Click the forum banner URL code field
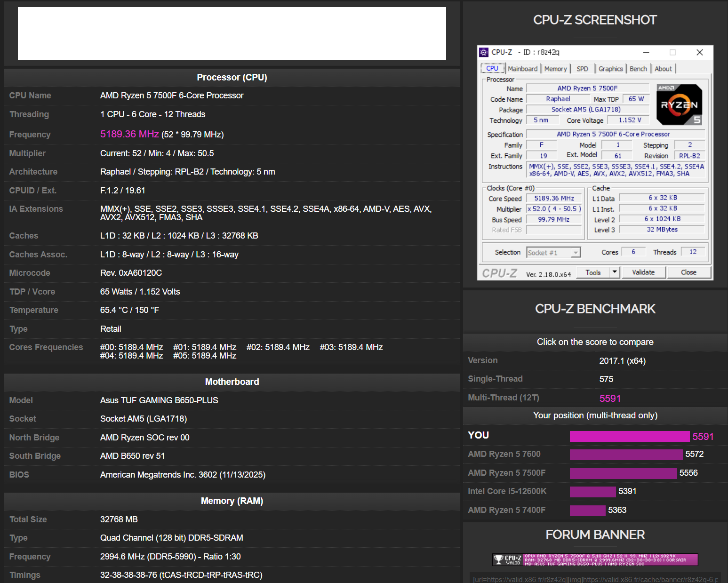728x583 pixels. pyautogui.click(x=595, y=579)
